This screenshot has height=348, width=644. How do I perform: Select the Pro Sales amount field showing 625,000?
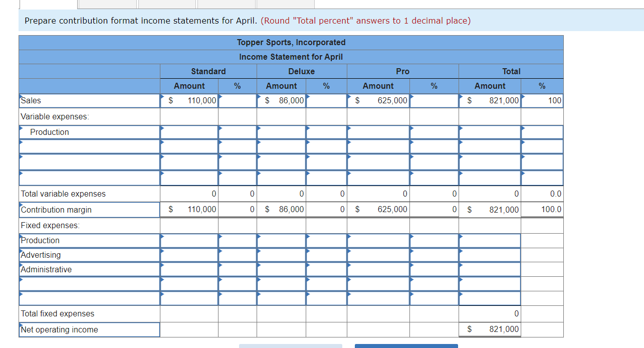[x=378, y=101]
